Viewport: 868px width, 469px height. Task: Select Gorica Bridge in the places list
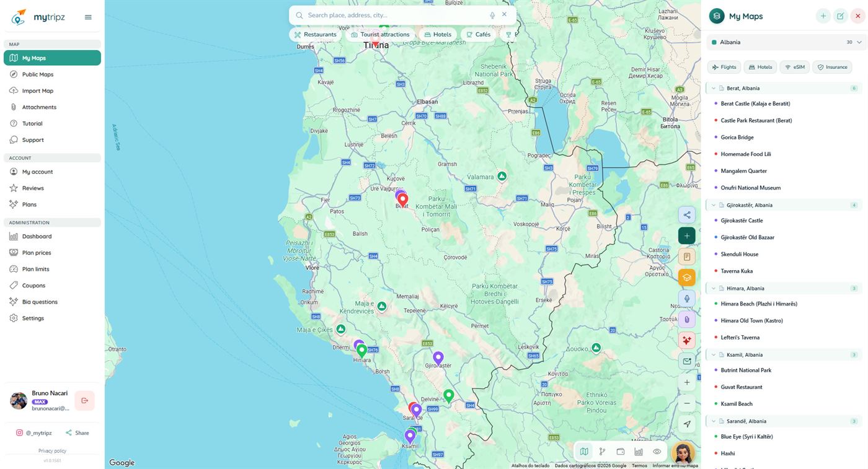coord(737,138)
